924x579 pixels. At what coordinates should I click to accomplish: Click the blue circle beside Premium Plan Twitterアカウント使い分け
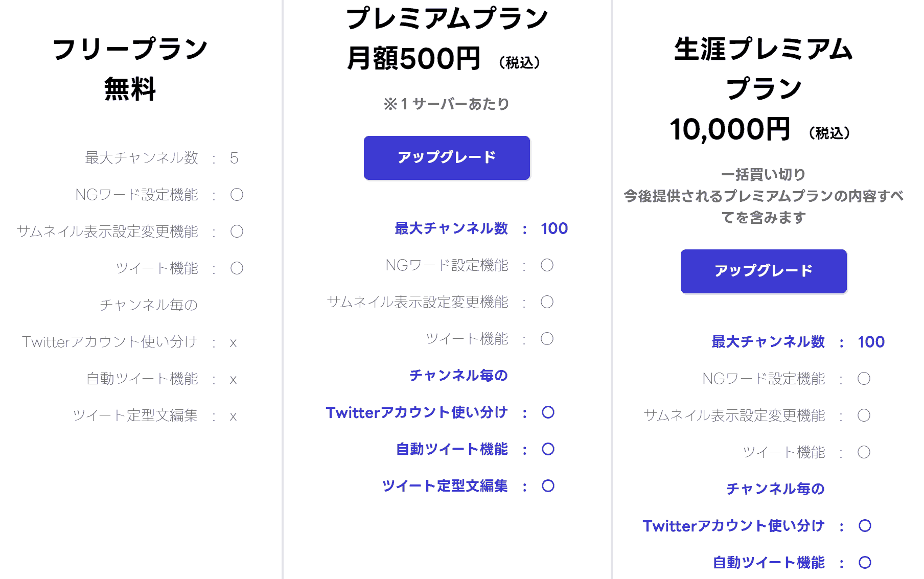[x=548, y=412]
